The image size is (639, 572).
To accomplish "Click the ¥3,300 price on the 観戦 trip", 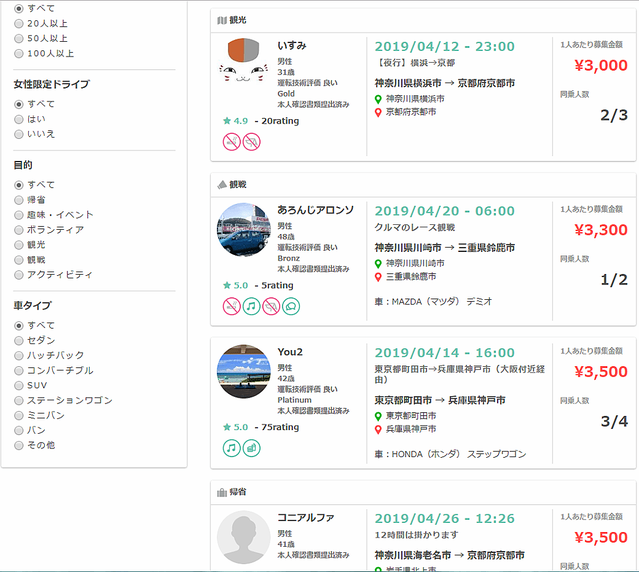I will tap(601, 230).
